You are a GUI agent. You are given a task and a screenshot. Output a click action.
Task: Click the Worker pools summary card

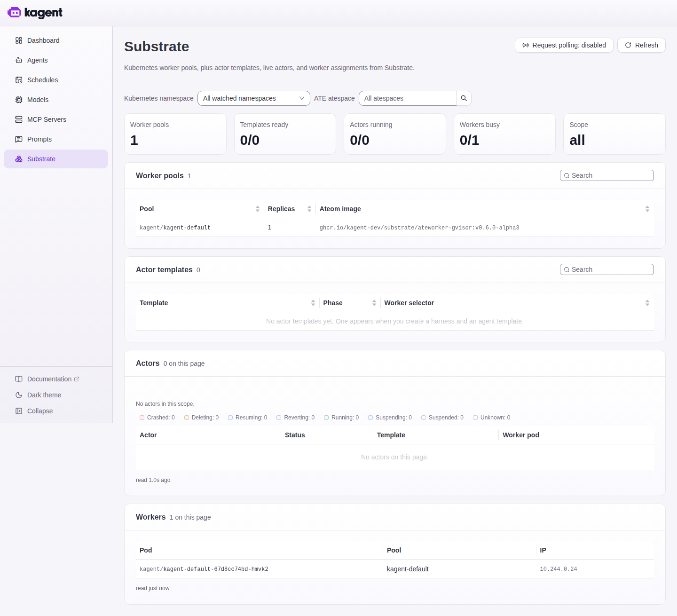(x=175, y=134)
